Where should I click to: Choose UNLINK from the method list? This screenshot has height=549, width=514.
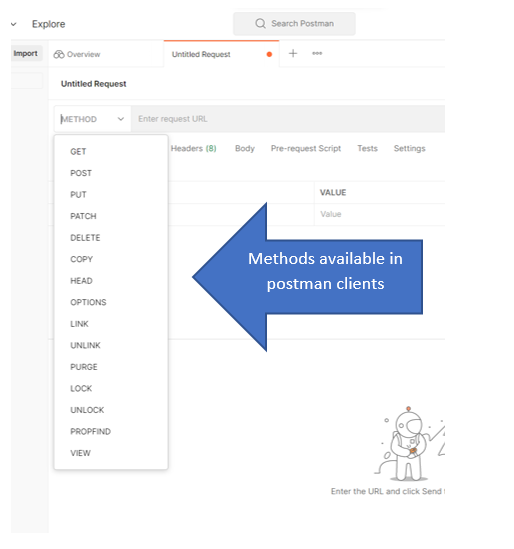point(111,346)
